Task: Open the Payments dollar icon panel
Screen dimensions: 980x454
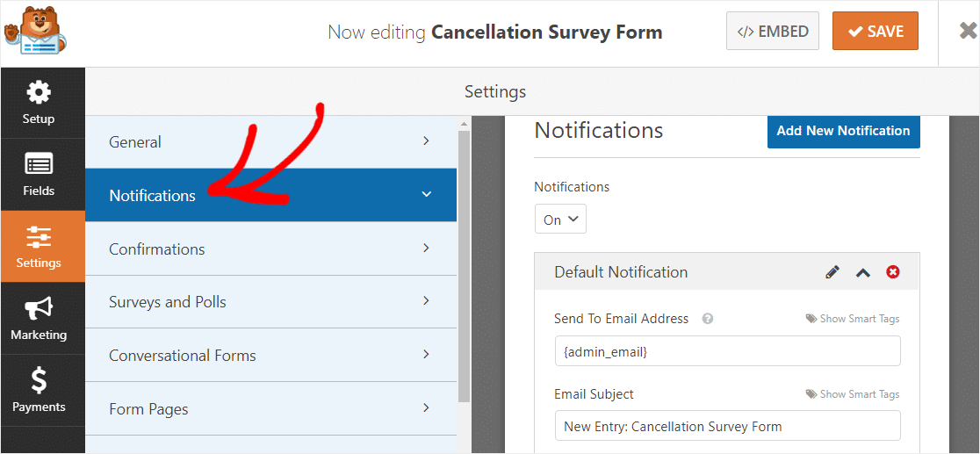Action: coord(39,391)
